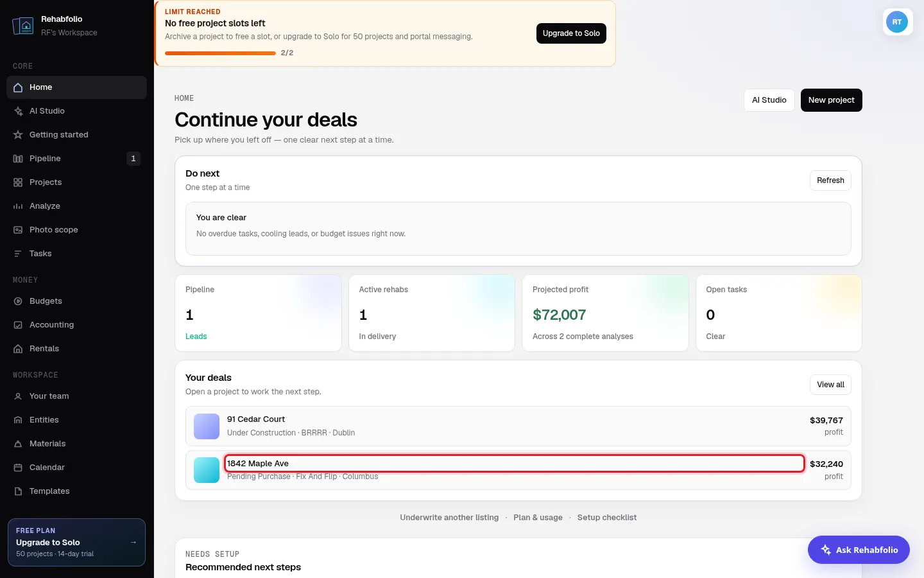Screen dimensions: 924x578
Task: Click the Materials icon in sidebar
Action: point(18,444)
